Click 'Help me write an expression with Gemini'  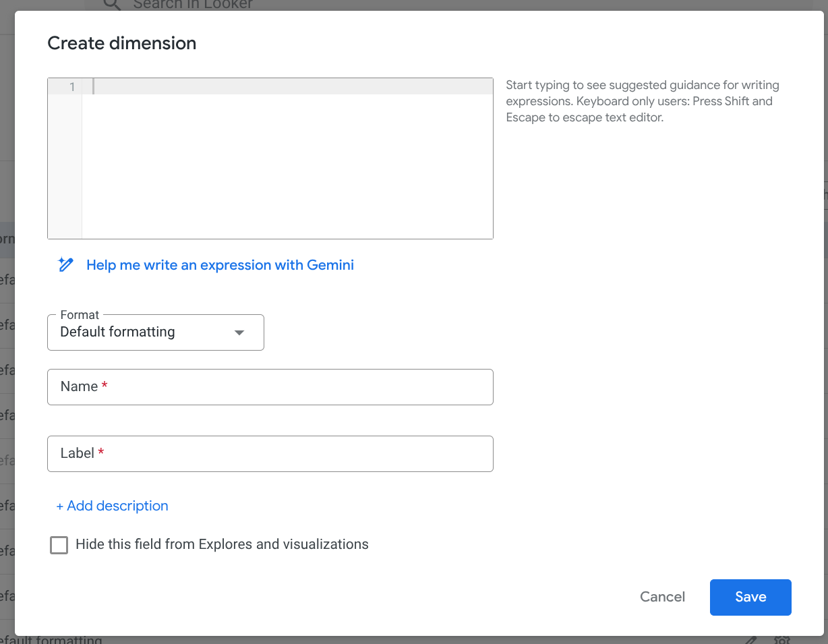point(220,264)
